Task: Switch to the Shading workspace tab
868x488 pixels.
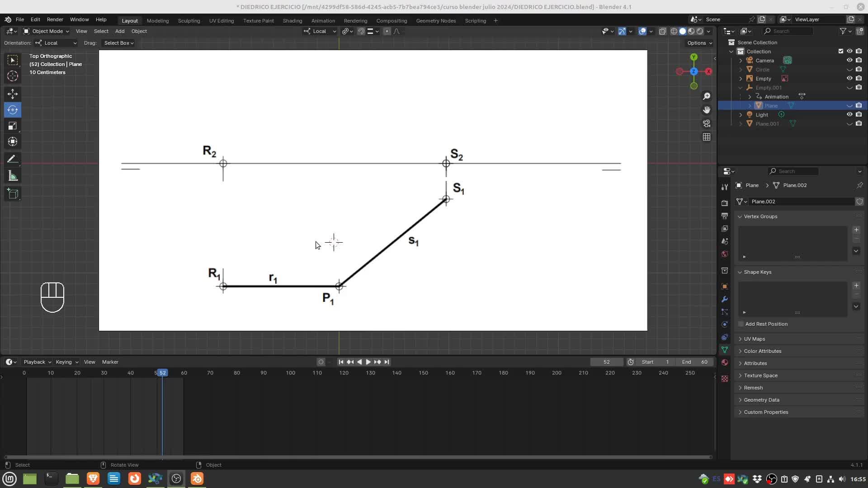Action: (x=292, y=21)
